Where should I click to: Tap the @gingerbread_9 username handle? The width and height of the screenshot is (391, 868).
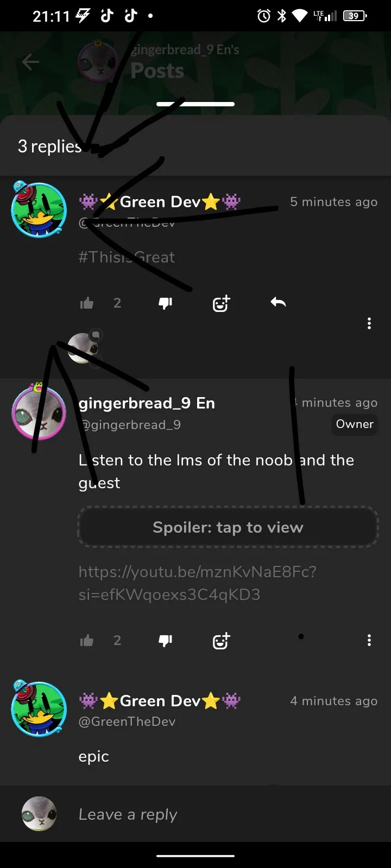pyautogui.click(x=130, y=425)
